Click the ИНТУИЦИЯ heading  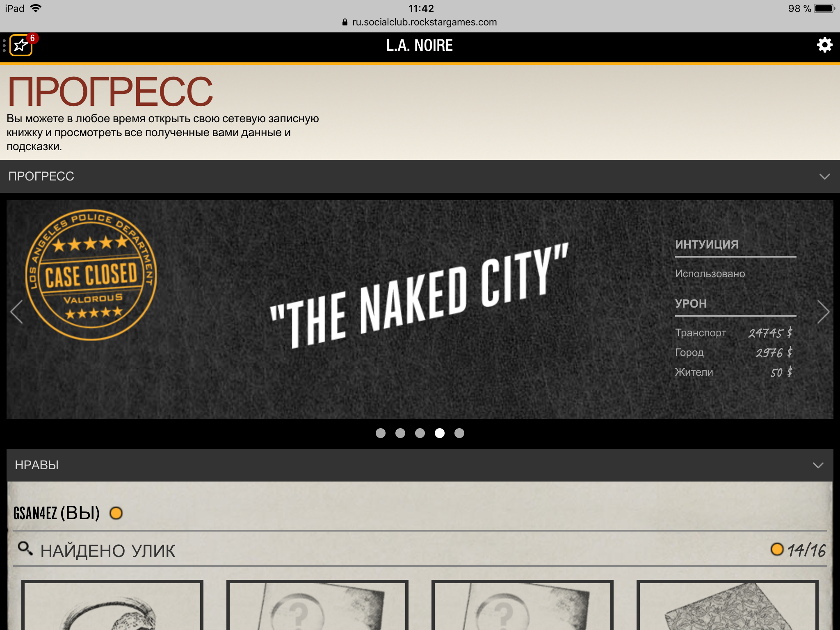(x=707, y=244)
